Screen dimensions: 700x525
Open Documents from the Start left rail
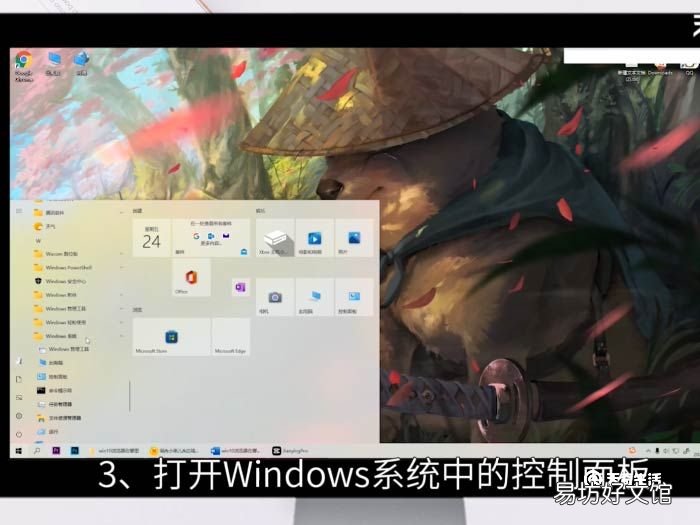coord(19,379)
